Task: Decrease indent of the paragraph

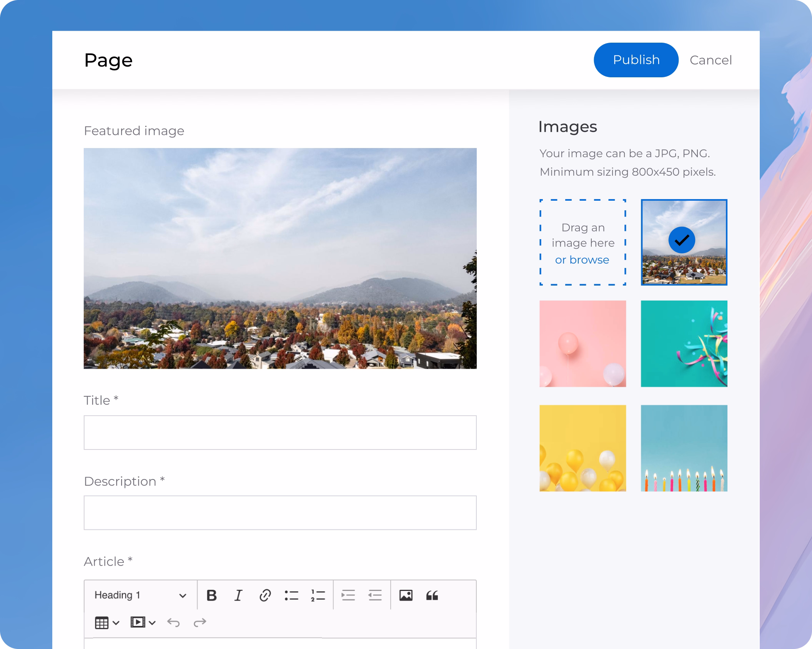Action: click(375, 595)
